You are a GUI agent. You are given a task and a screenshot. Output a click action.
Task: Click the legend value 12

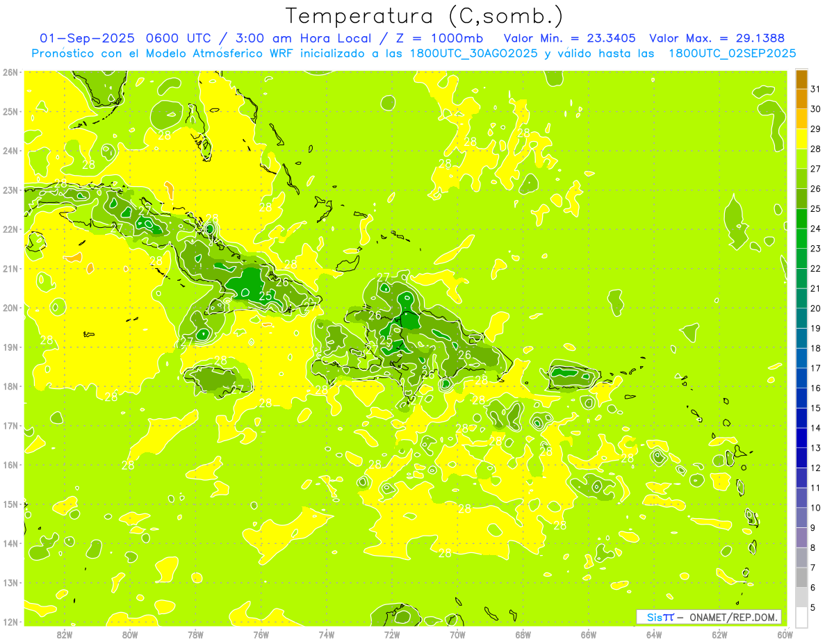point(815,468)
